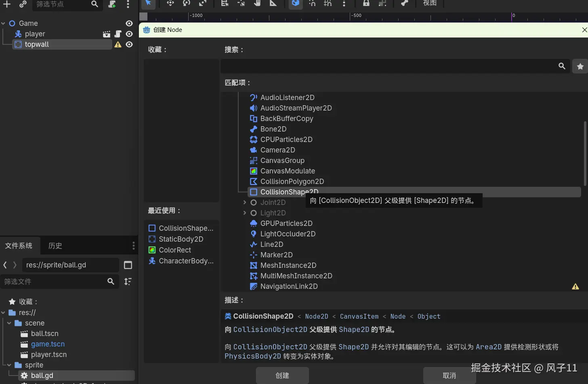Click the 创建 button

pos(282,376)
